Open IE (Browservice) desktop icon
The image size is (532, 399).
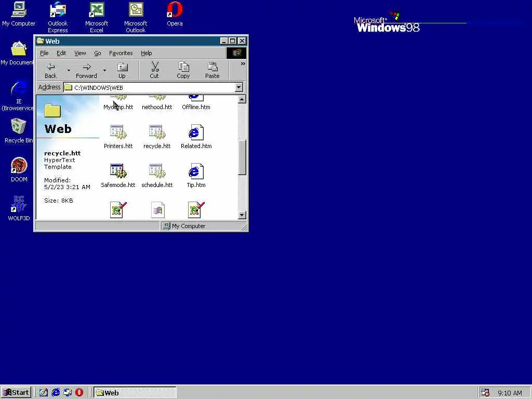(x=18, y=96)
